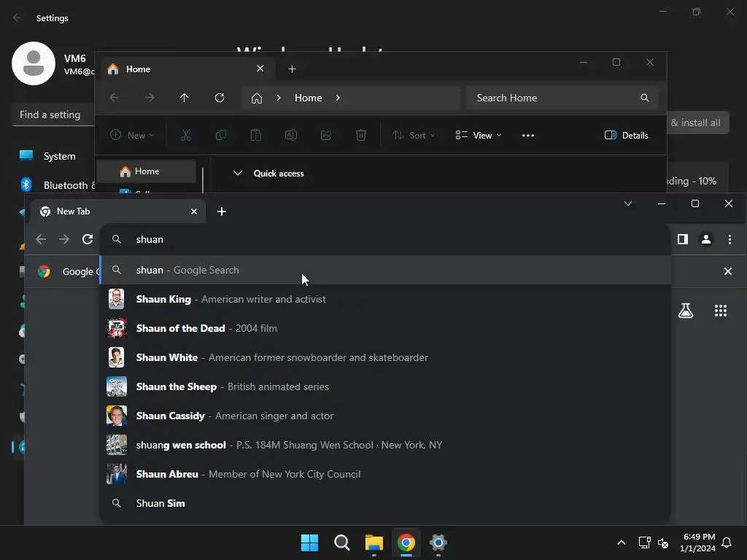Click Shaun the Sheep thumbnail image
The width and height of the screenshot is (747, 560).
116,386
